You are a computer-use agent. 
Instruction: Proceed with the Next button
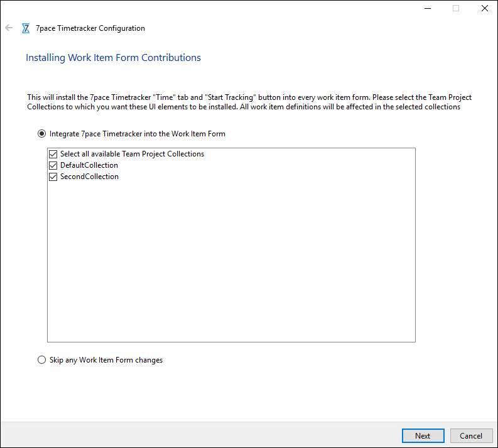tap(423, 435)
